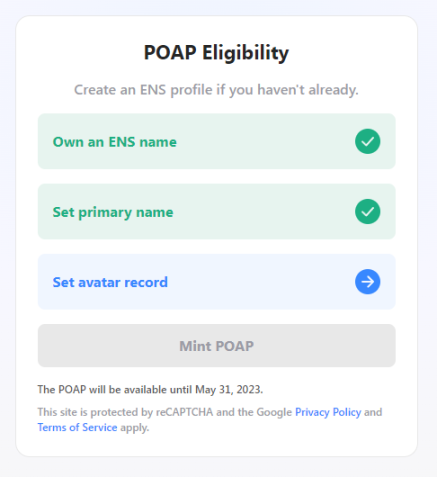Image resolution: width=437 pixels, height=477 pixels.
Task: Click the word 'POAP' in the Mint button
Action: click(x=235, y=346)
